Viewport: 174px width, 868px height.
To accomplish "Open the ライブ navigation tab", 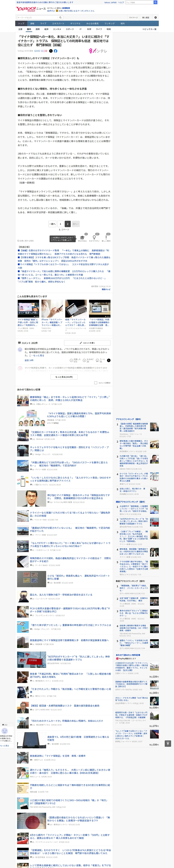I will (x=43, y=24).
